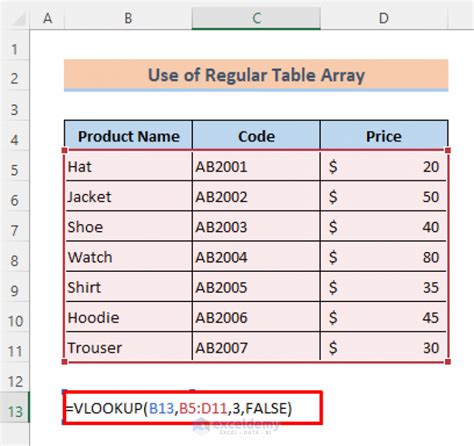The width and height of the screenshot is (474, 446).
Task: Click the 'Code' header cell
Action: (256, 136)
